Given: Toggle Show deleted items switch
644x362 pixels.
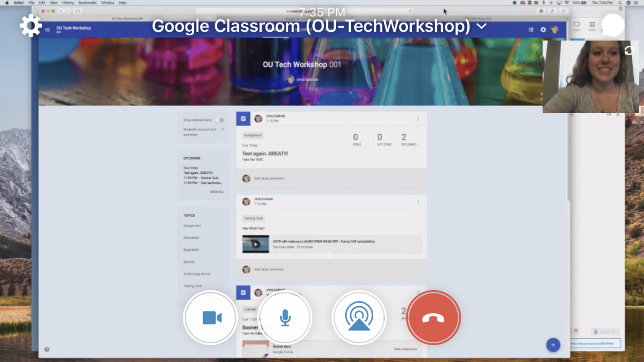Looking at the screenshot, I should (x=220, y=120).
